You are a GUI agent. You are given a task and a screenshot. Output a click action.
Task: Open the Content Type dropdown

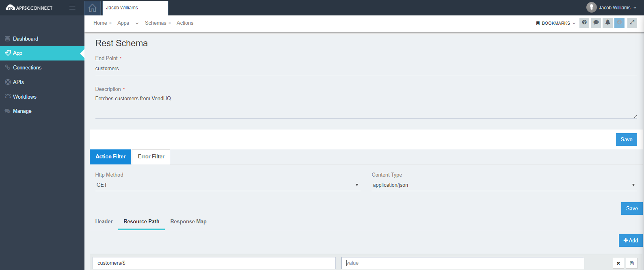pyautogui.click(x=504, y=185)
